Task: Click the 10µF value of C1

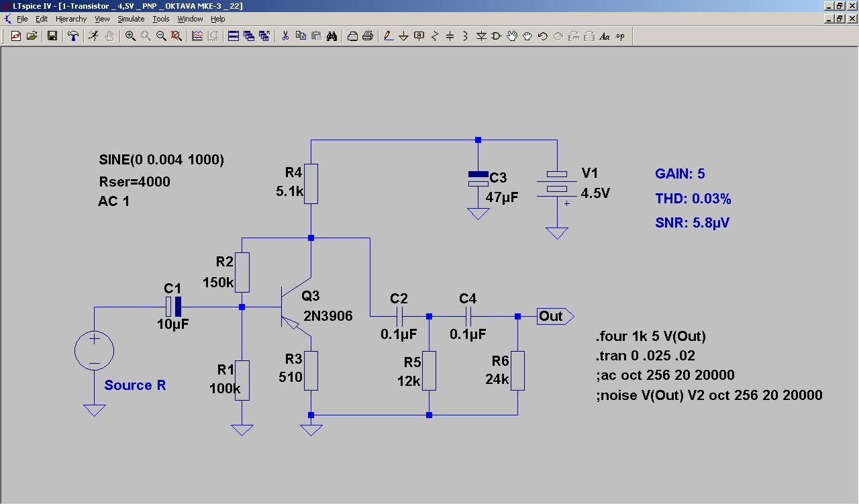Action: [x=173, y=324]
